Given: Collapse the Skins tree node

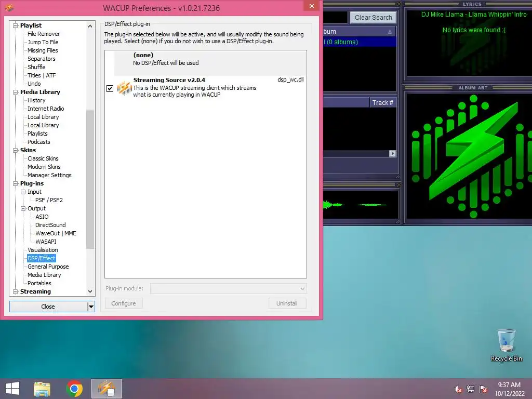Looking at the screenshot, I should pos(15,150).
